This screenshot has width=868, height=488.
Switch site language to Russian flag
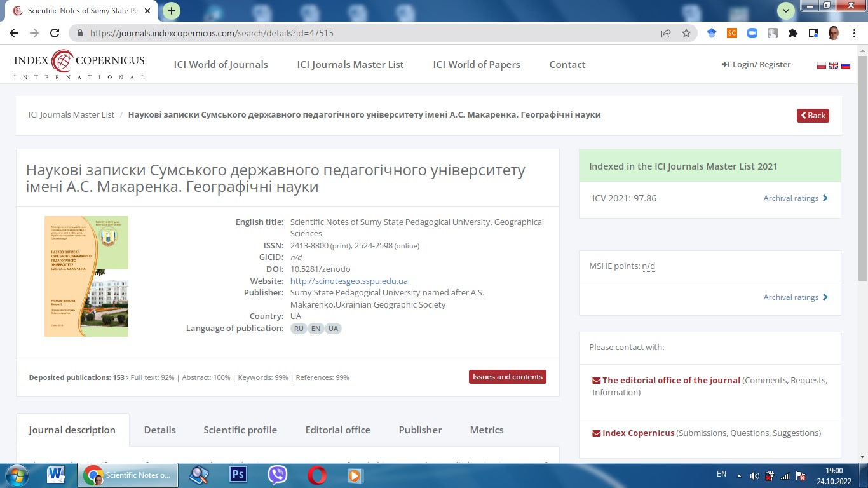pos(846,65)
